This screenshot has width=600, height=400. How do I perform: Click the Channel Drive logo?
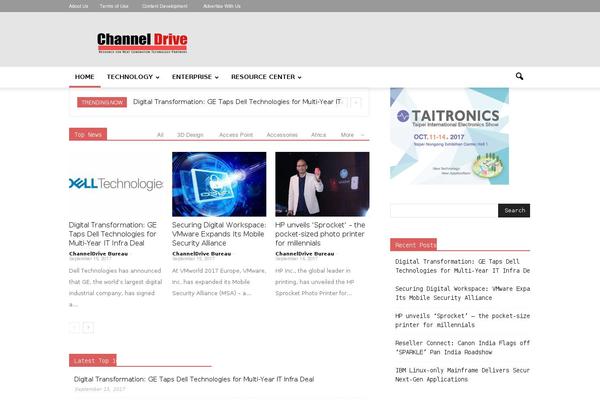(x=142, y=43)
